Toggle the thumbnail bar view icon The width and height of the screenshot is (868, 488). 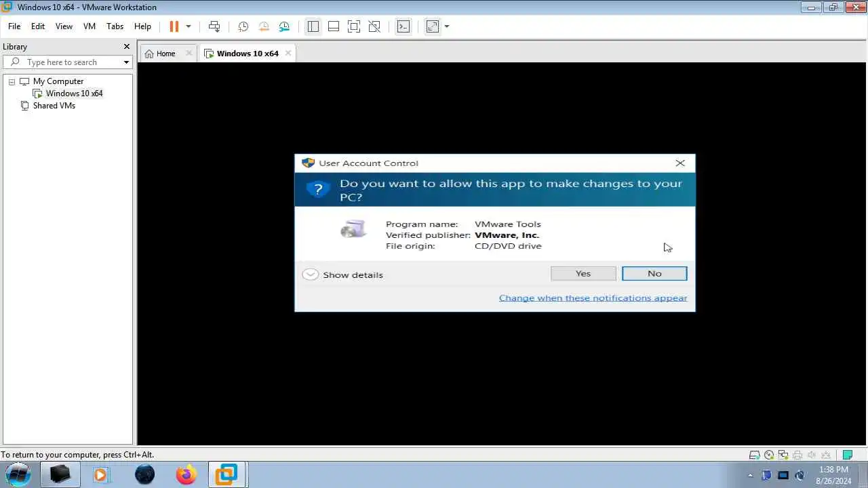(x=334, y=26)
